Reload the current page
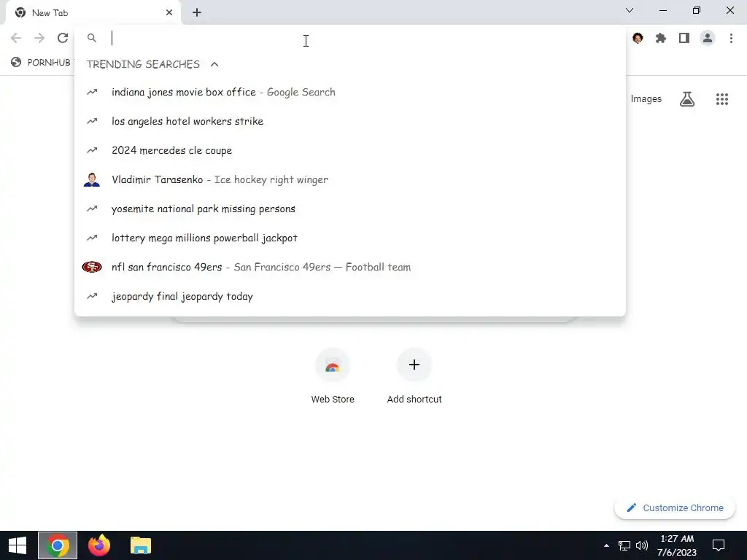Screen dimensions: 747x560 tap(63, 38)
